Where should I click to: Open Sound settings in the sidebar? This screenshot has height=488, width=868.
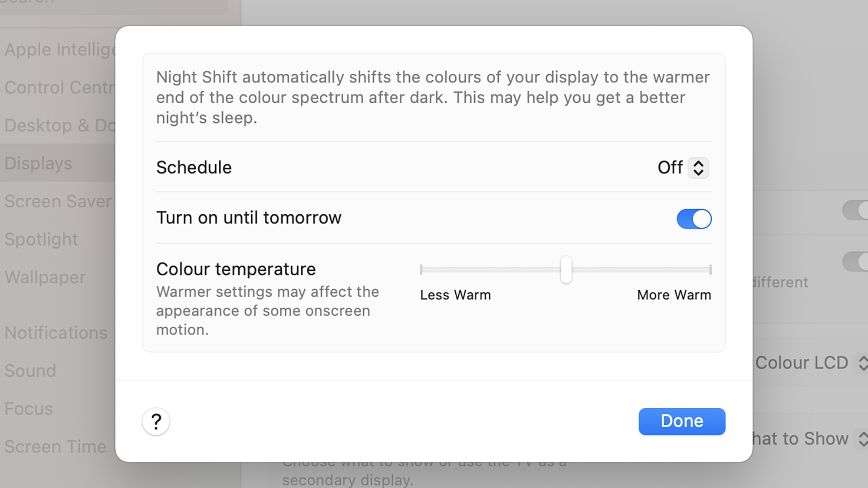[x=30, y=371]
